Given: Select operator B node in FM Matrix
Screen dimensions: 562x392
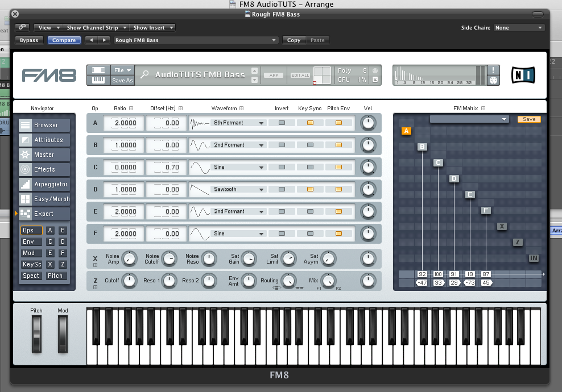Looking at the screenshot, I should [422, 147].
